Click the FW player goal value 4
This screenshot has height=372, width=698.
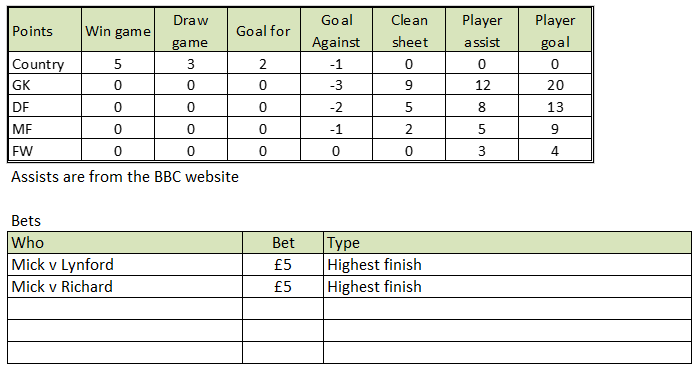pyautogui.click(x=555, y=150)
